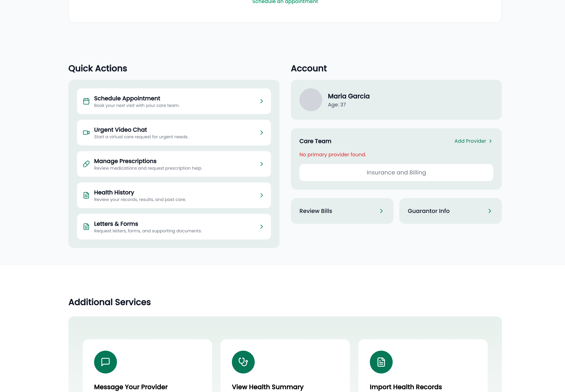Image resolution: width=565 pixels, height=392 pixels.
Task: Click the Import Health Records heading
Action: point(406,387)
